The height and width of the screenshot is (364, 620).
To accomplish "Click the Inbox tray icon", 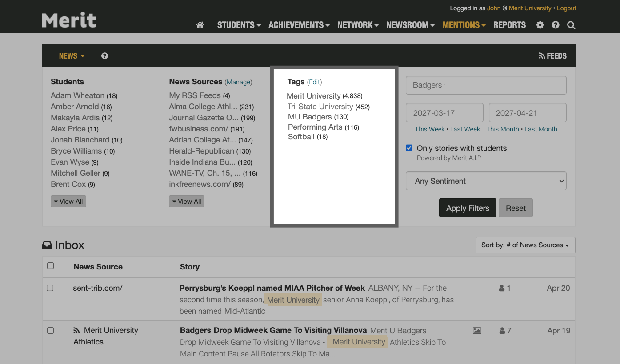I will [48, 245].
